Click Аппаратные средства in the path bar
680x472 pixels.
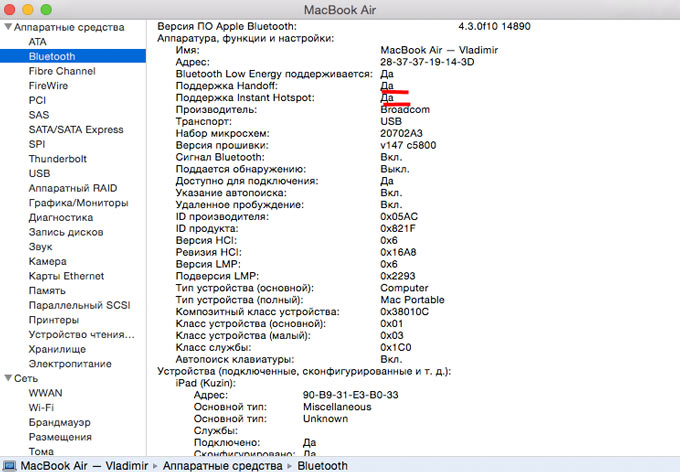point(222,465)
